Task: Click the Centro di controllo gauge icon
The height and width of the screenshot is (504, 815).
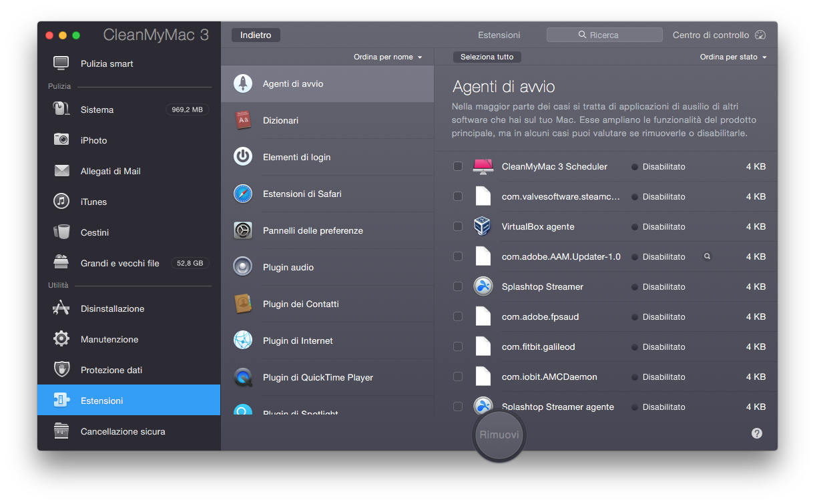Action: coord(760,35)
